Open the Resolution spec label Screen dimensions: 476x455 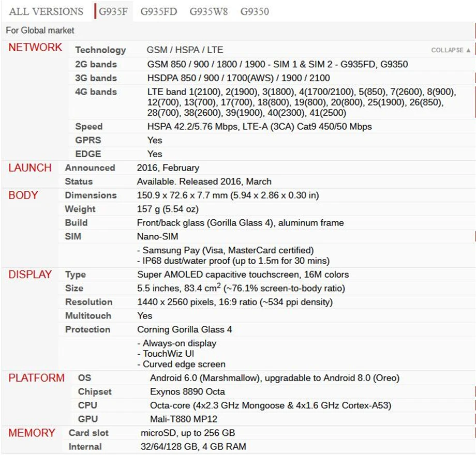[x=89, y=302]
